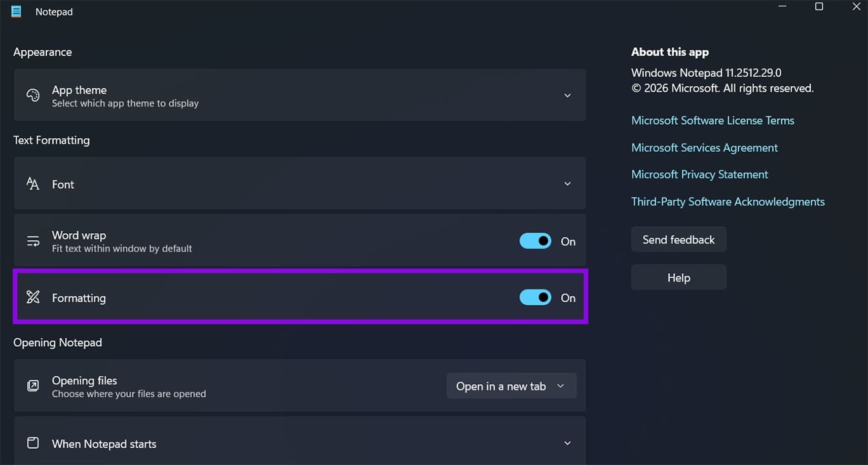Click the 'About this app' heading
Screen dimensions: 868x465
click(670, 52)
